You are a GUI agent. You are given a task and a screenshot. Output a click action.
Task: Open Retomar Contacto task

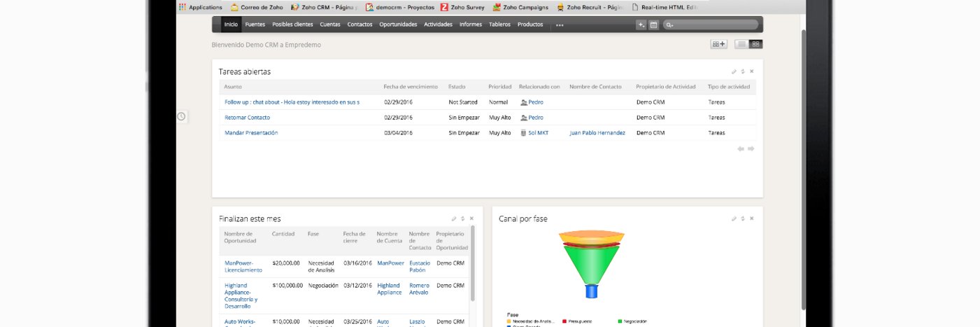[247, 118]
